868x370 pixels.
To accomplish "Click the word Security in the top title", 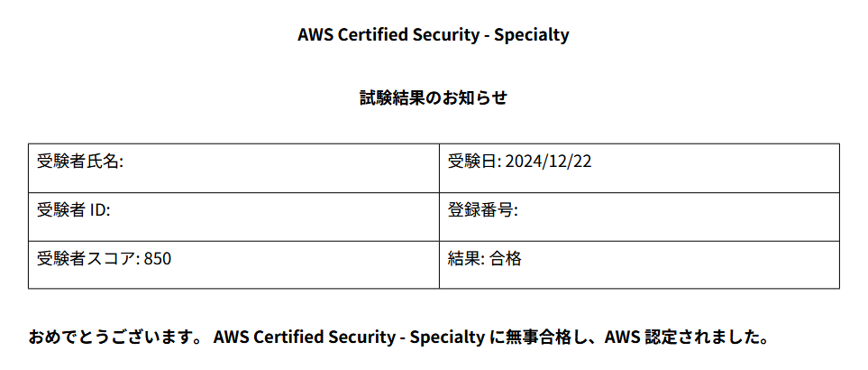I will point(445,35).
